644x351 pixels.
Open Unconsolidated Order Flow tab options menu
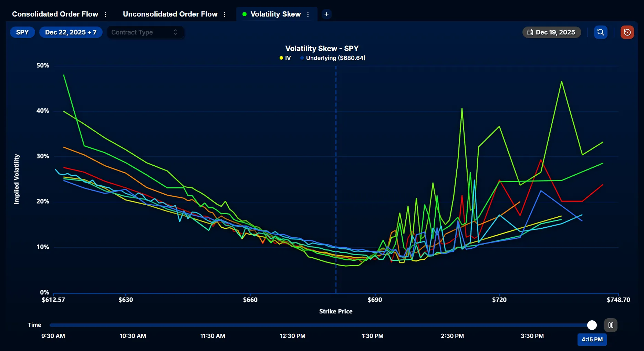click(225, 14)
